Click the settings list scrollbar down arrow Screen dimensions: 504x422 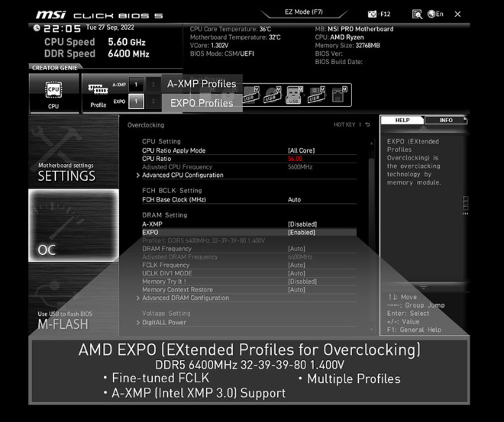coord(372,330)
